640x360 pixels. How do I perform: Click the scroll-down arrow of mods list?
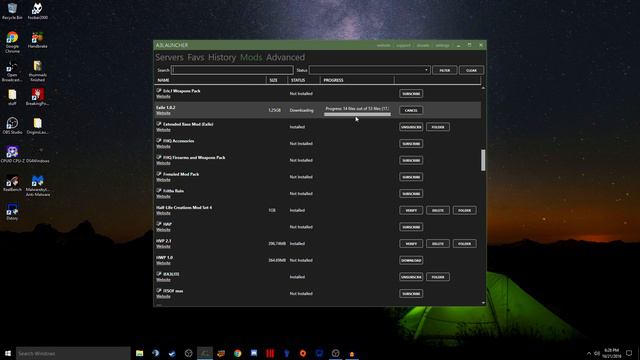(x=483, y=303)
